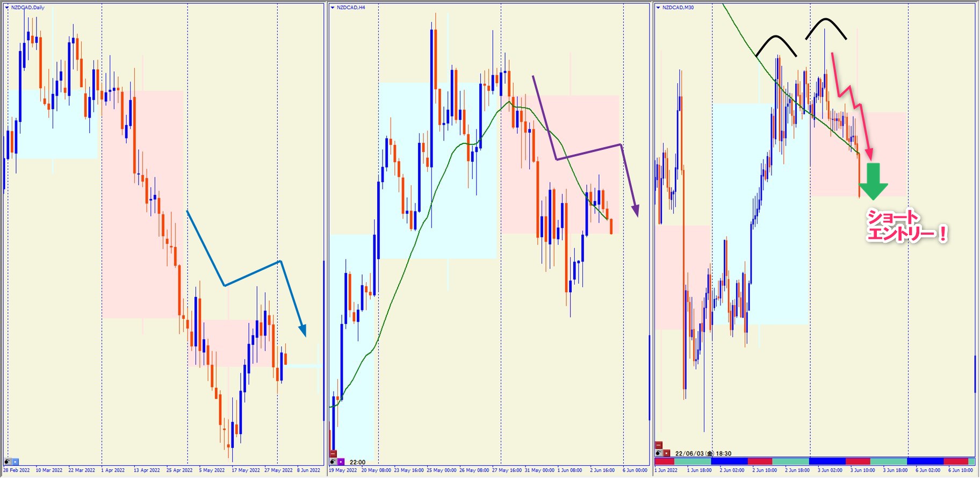980x478 pixels.
Task: Select the purple trend arrowhead on H4 chart
Action: click(636, 209)
